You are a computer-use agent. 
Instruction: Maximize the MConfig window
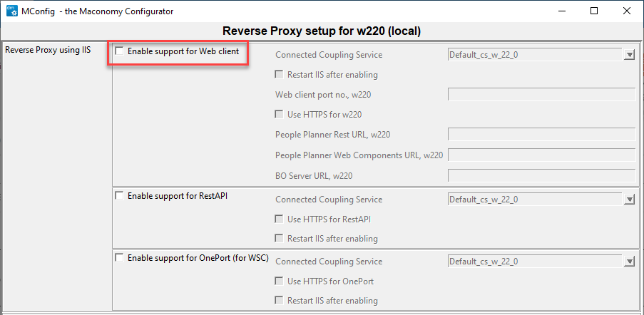tap(594, 11)
